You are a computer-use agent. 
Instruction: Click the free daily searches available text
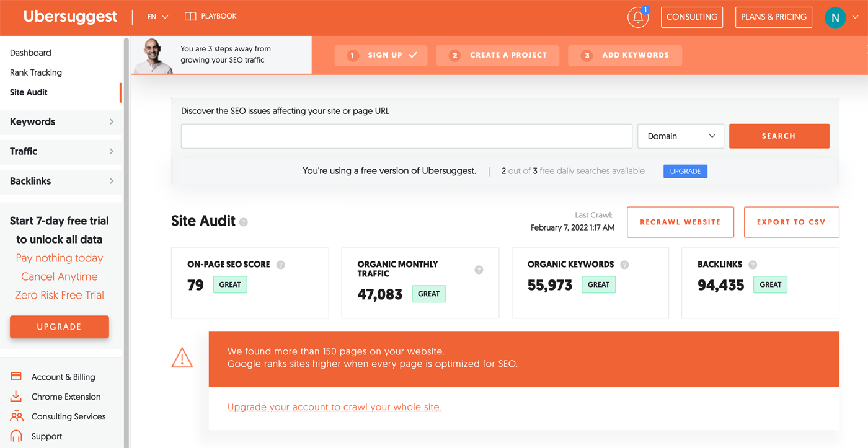pos(573,171)
